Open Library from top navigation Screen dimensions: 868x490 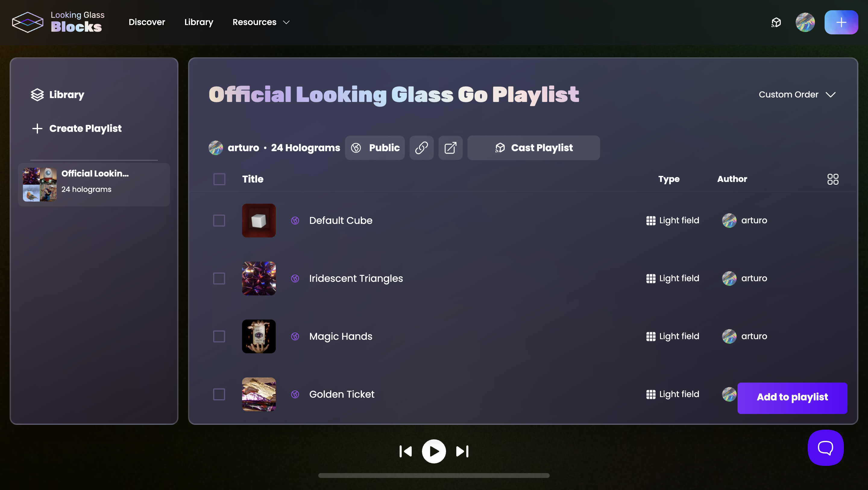199,22
